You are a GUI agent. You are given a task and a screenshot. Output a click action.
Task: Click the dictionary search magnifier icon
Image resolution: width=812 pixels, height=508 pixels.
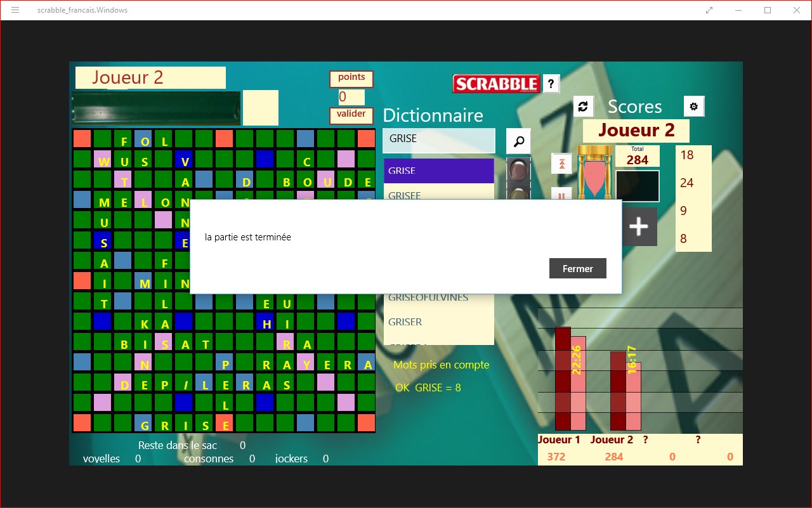click(518, 141)
